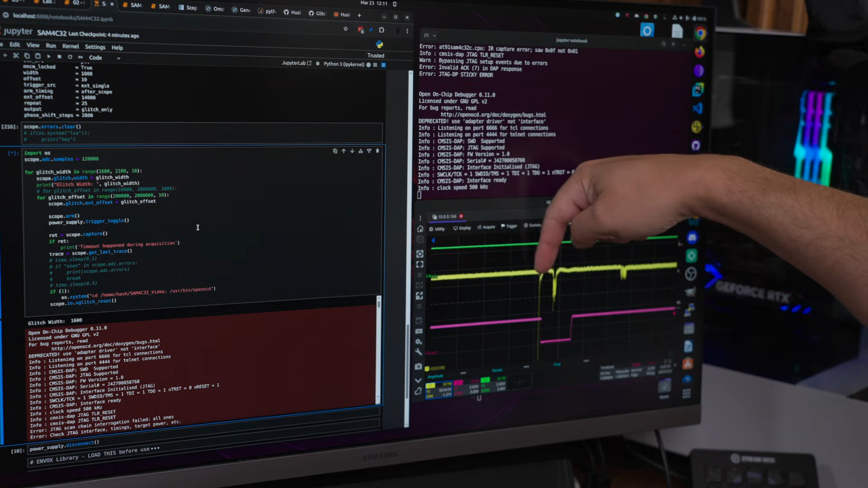Click the oscilloscope wrench tool icon
This screenshot has height=488, width=868.
click(419, 352)
